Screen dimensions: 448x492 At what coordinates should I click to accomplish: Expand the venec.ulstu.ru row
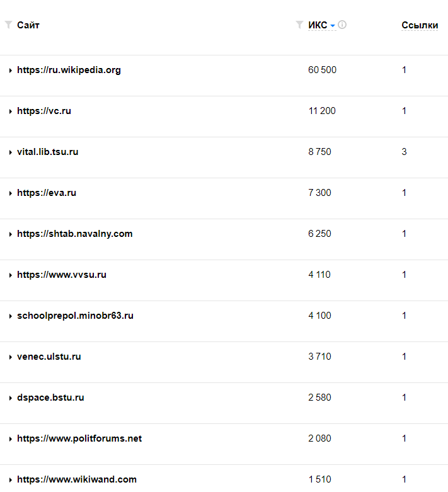(x=11, y=357)
